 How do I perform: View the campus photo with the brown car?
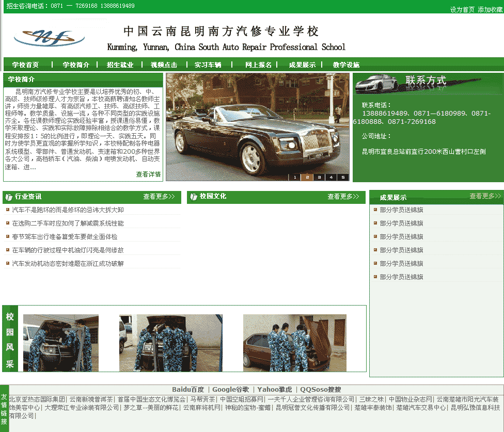point(294,343)
